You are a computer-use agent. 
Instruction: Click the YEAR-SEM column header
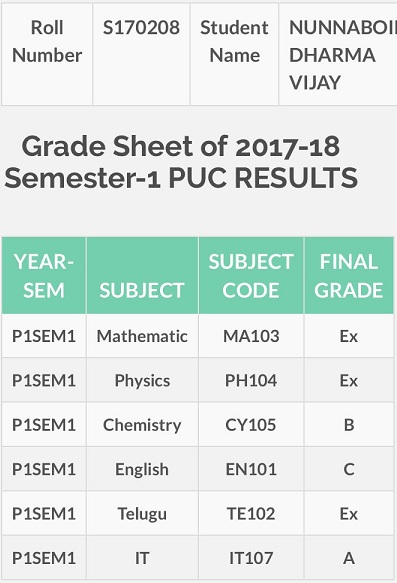pyautogui.click(x=44, y=276)
